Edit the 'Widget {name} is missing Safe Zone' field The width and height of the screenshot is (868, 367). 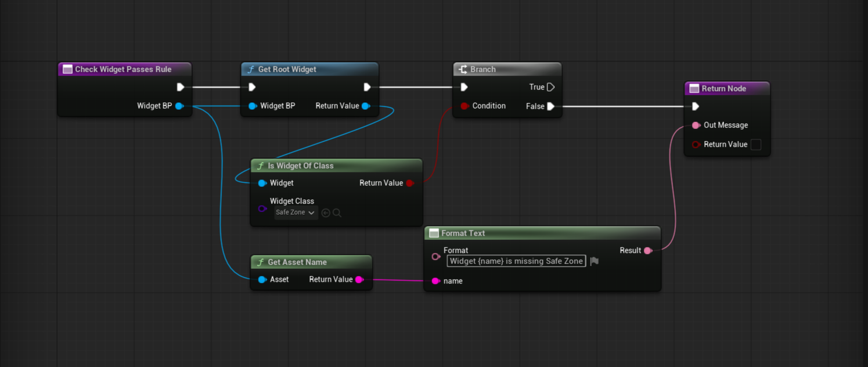[x=516, y=261]
